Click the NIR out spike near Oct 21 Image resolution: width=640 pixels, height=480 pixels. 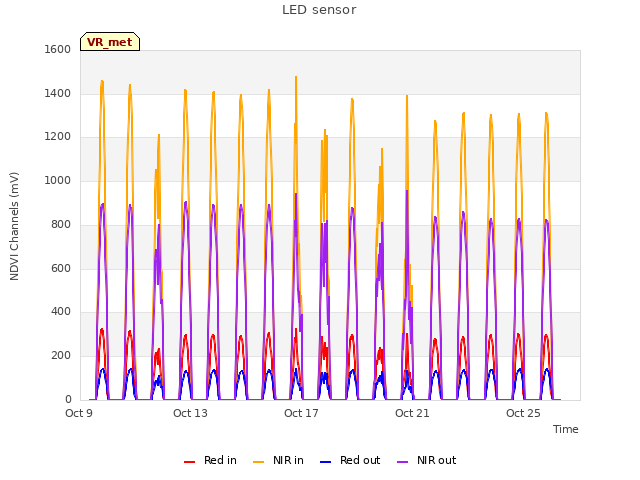pyautogui.click(x=407, y=191)
